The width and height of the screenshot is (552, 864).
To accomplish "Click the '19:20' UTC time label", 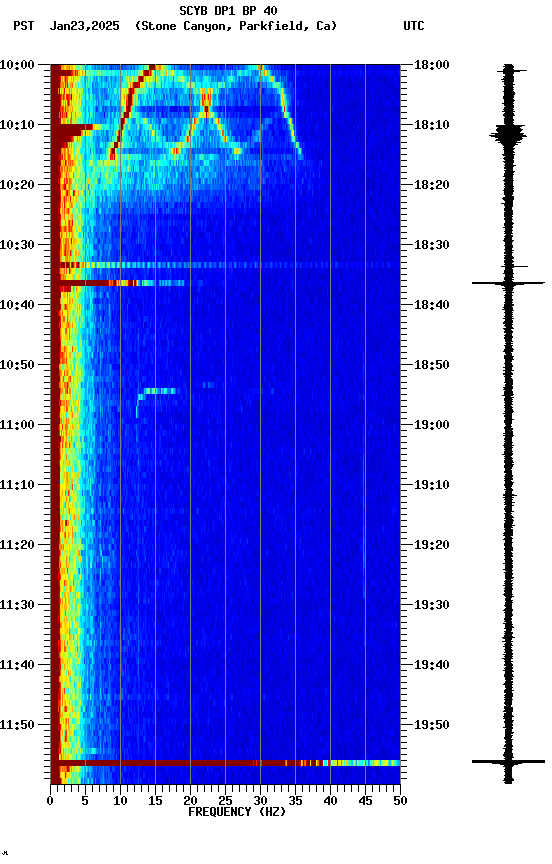I will (x=431, y=545).
